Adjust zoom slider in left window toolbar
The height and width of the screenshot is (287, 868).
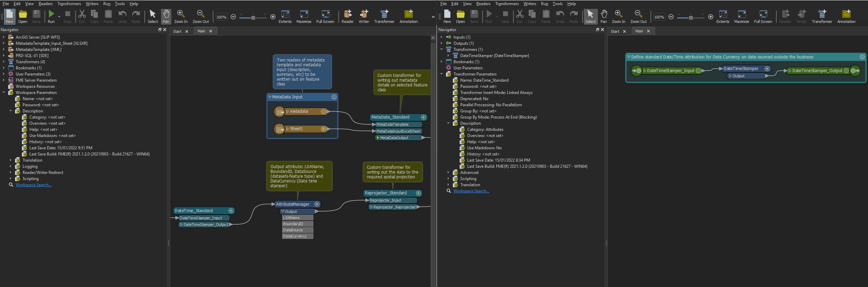(253, 17)
